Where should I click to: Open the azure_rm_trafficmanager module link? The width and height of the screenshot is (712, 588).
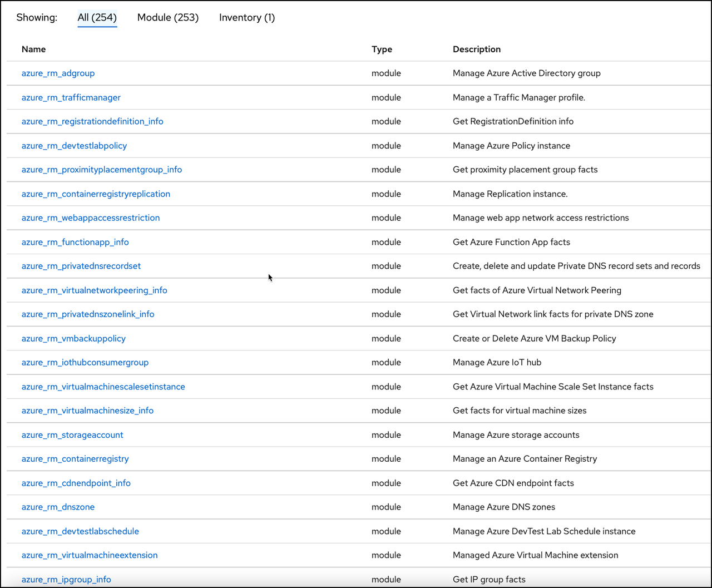point(71,97)
